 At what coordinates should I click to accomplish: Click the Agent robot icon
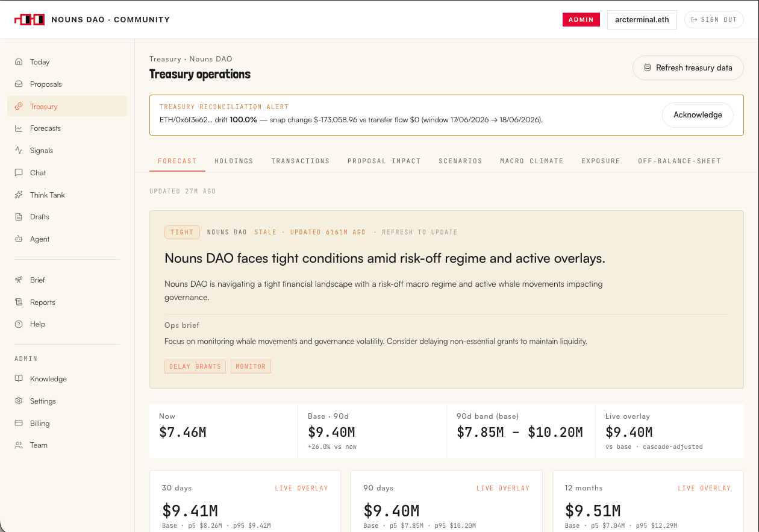(19, 239)
